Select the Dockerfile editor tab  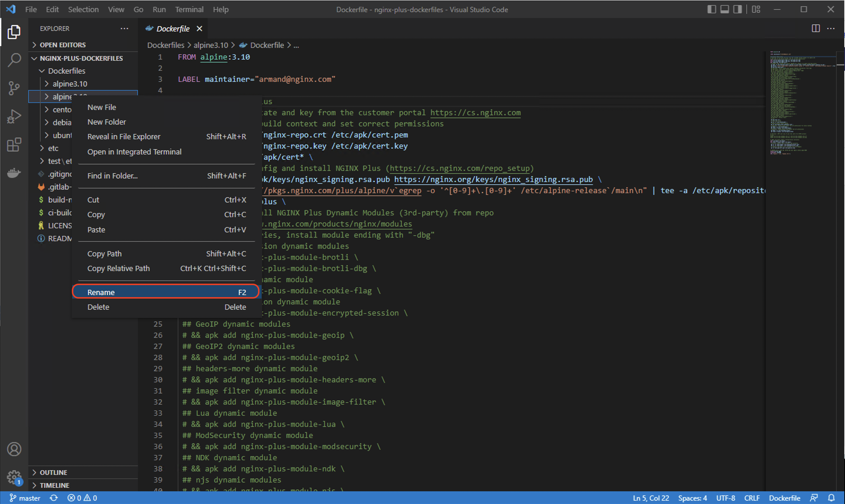point(173,29)
